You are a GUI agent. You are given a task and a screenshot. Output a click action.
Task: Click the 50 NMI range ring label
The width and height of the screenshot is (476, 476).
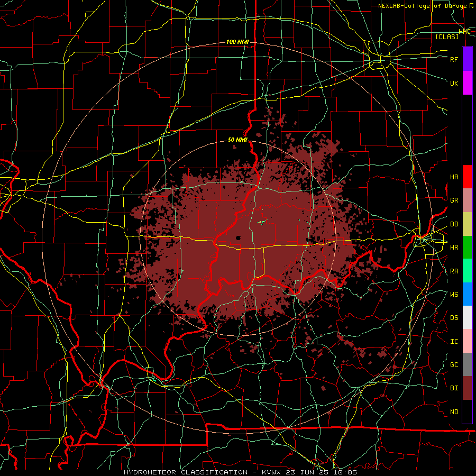[x=237, y=140]
